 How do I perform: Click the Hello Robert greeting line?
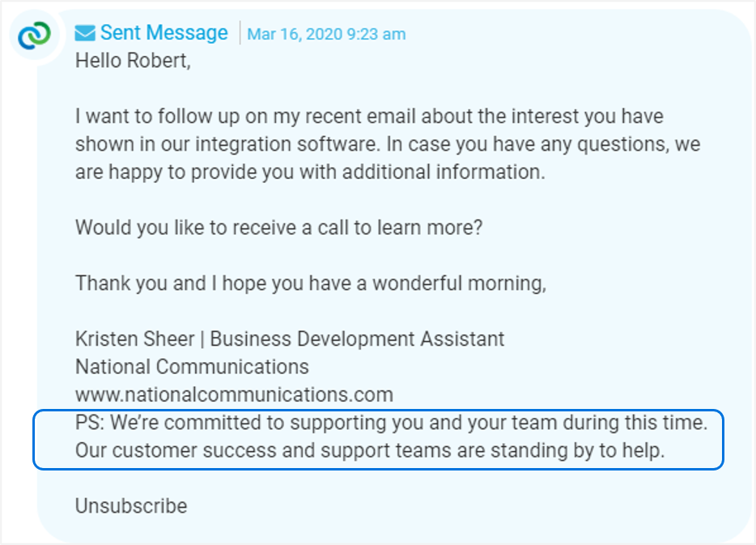coord(133,61)
